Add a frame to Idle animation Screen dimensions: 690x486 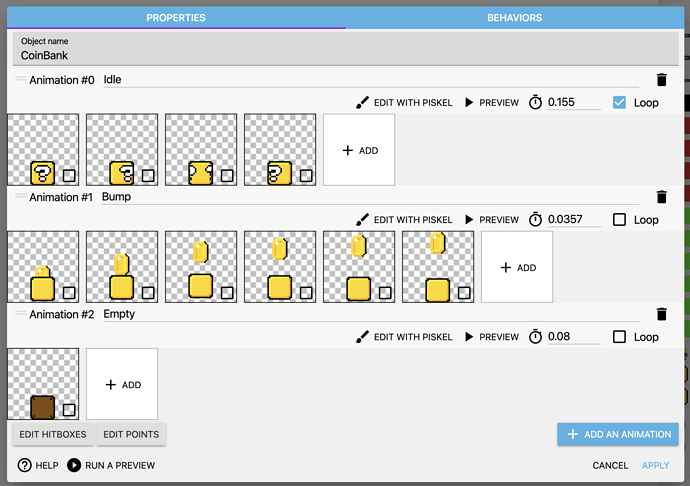click(x=359, y=150)
